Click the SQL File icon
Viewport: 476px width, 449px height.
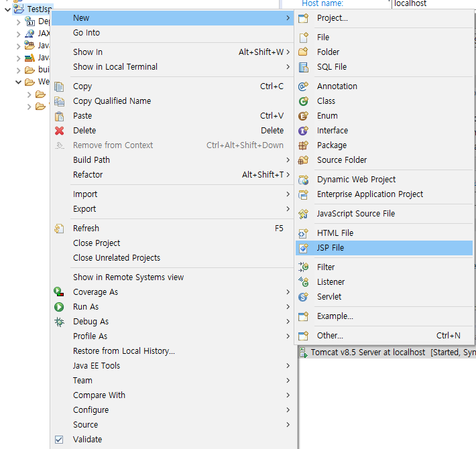303,67
